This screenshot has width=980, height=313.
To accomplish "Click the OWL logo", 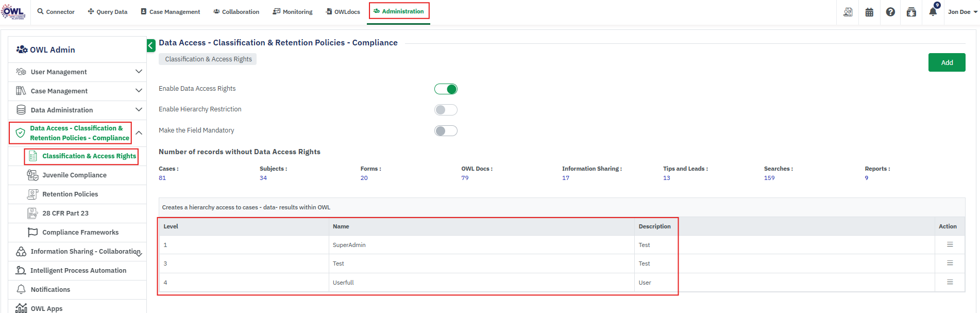I will tap(13, 11).
